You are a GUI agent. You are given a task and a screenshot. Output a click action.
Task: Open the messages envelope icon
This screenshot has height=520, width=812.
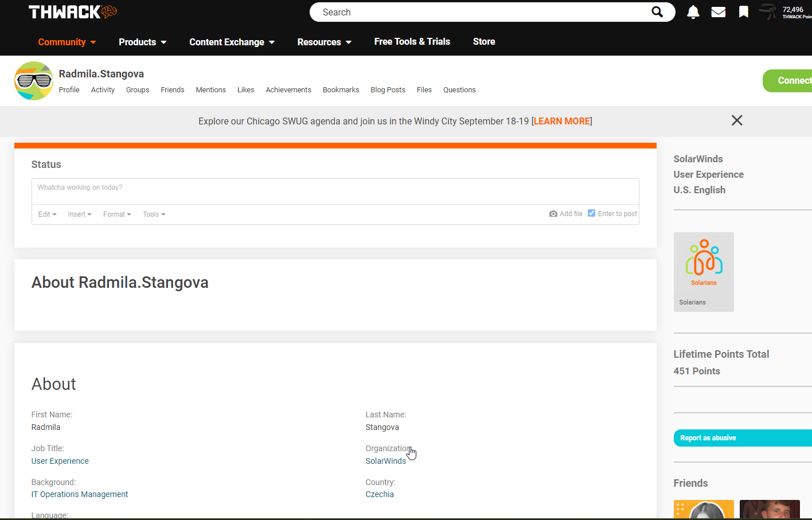719,12
